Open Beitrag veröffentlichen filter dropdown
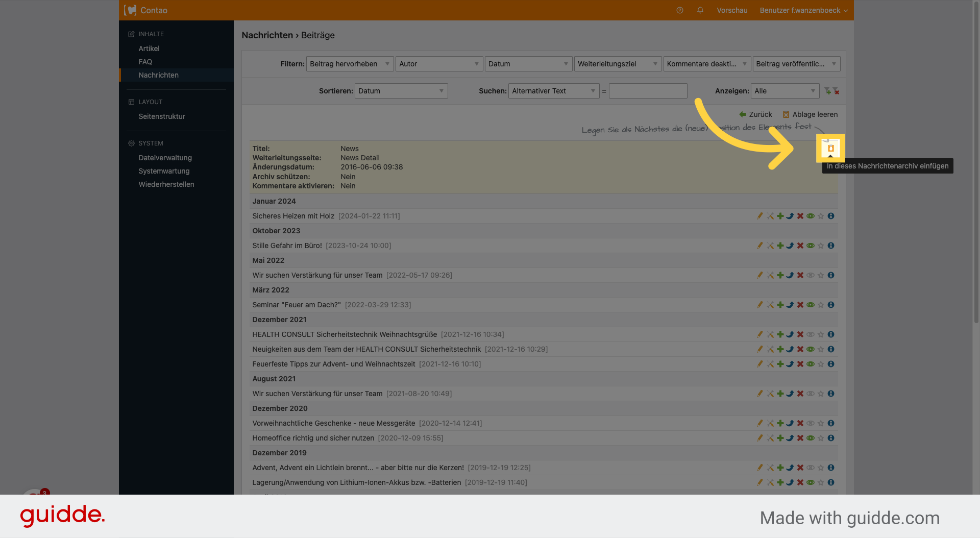This screenshot has width=980, height=538. pos(796,64)
